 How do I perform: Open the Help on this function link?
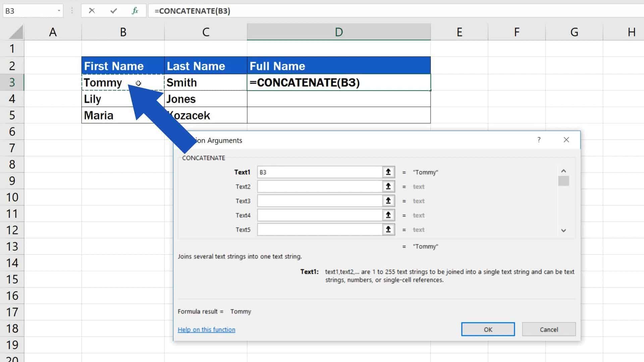point(206,329)
